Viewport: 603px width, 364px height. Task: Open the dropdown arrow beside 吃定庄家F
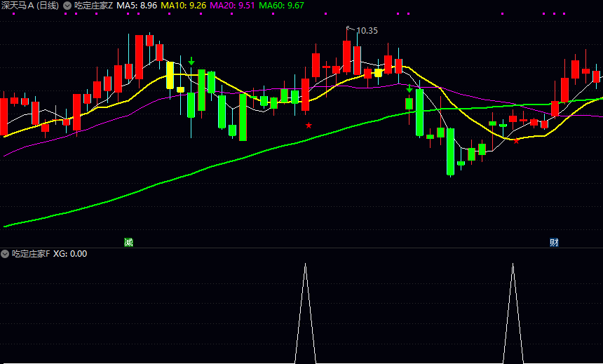(x=5, y=254)
